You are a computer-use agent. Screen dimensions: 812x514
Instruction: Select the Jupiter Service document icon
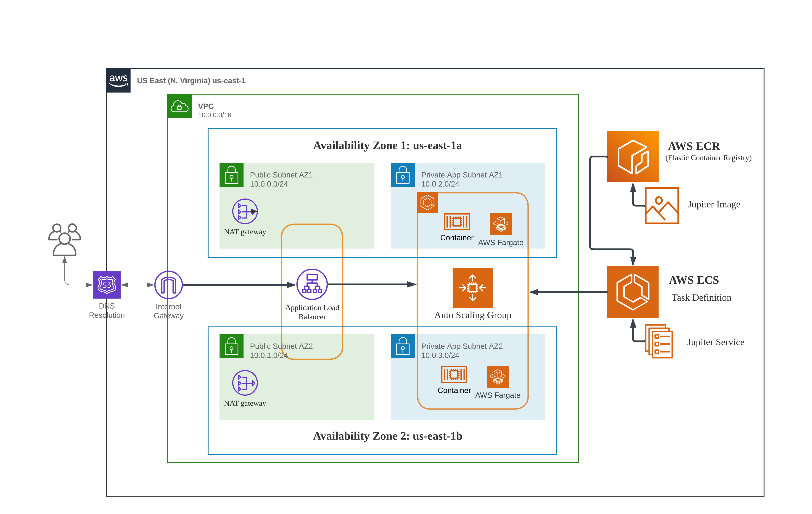(659, 341)
